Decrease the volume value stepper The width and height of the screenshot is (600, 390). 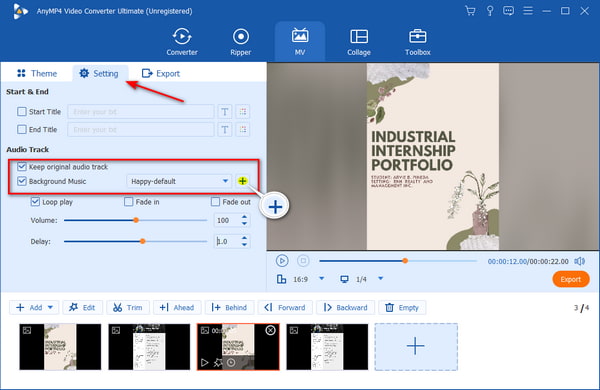(x=244, y=223)
